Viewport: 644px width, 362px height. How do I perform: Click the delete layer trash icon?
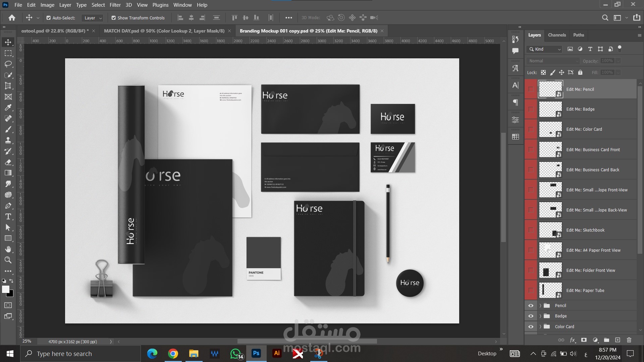coord(629,340)
